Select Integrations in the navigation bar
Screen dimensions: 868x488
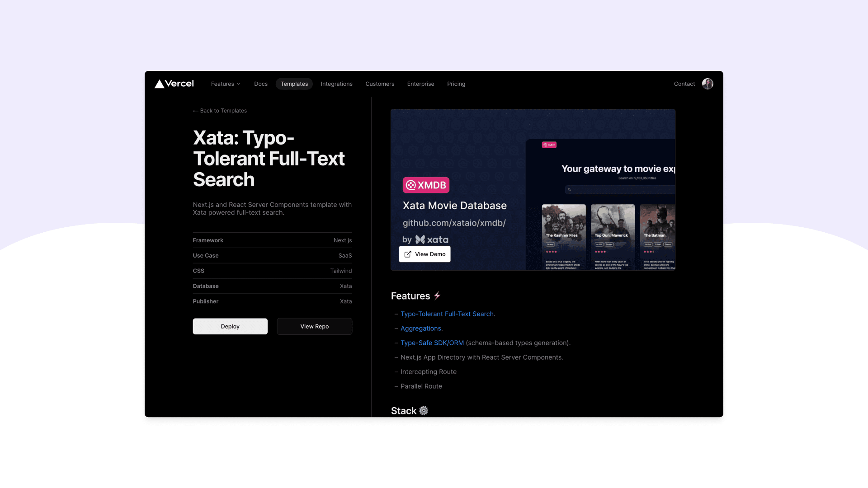coord(336,84)
